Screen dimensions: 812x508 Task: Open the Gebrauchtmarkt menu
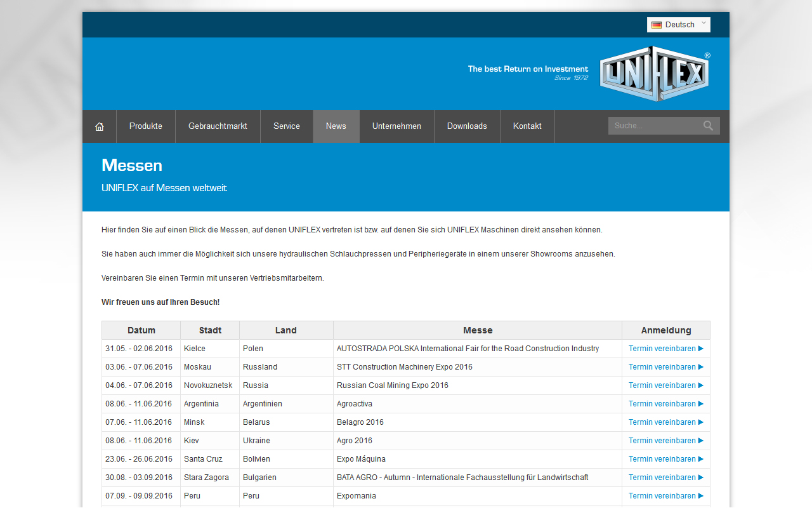[218, 126]
